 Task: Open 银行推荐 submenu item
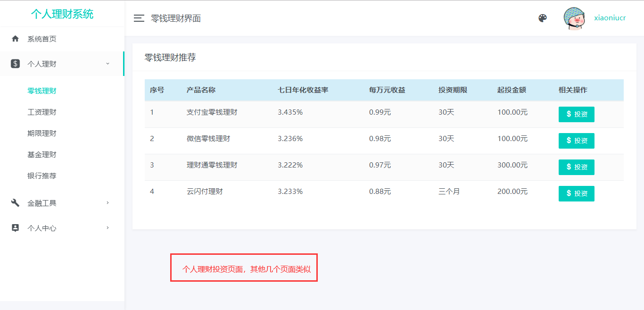pos(42,176)
